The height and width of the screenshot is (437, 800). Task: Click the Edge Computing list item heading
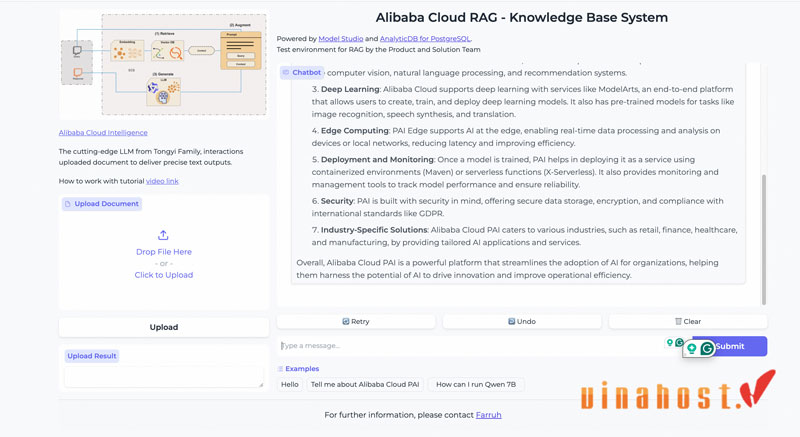pos(355,131)
